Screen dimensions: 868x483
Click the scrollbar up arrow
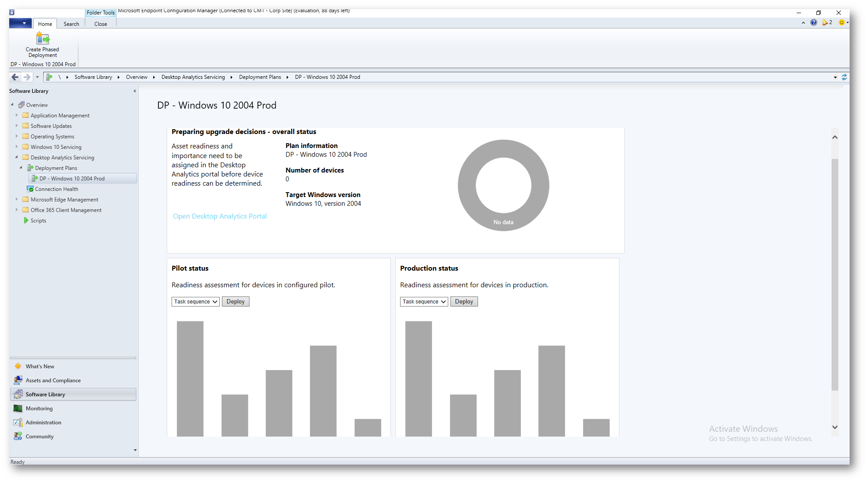[x=835, y=137]
